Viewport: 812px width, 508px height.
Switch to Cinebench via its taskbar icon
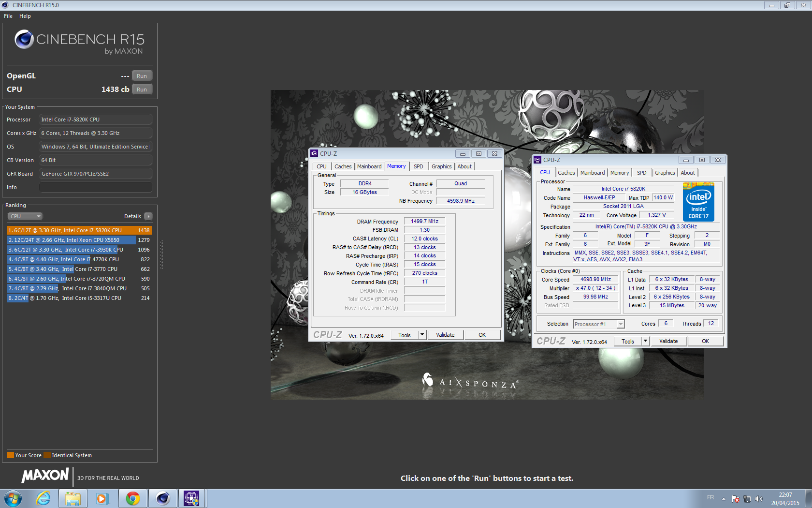pos(162,498)
